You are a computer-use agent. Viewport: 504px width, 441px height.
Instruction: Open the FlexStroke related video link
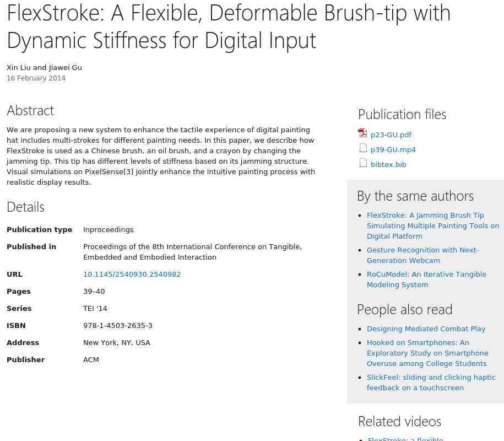pos(405,439)
